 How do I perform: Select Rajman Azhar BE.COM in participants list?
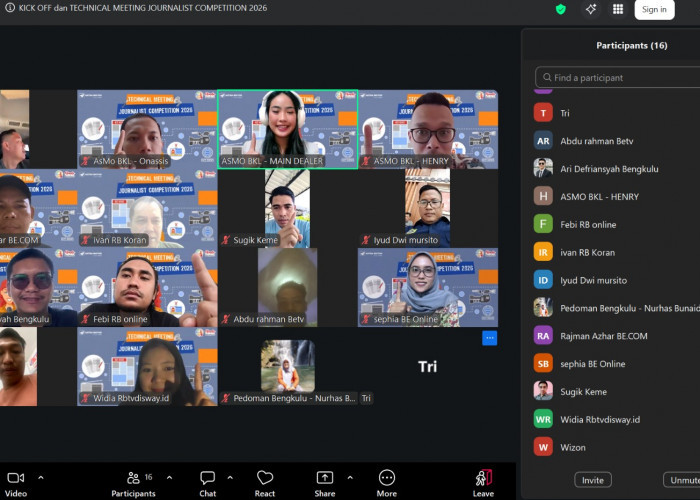click(x=617, y=336)
